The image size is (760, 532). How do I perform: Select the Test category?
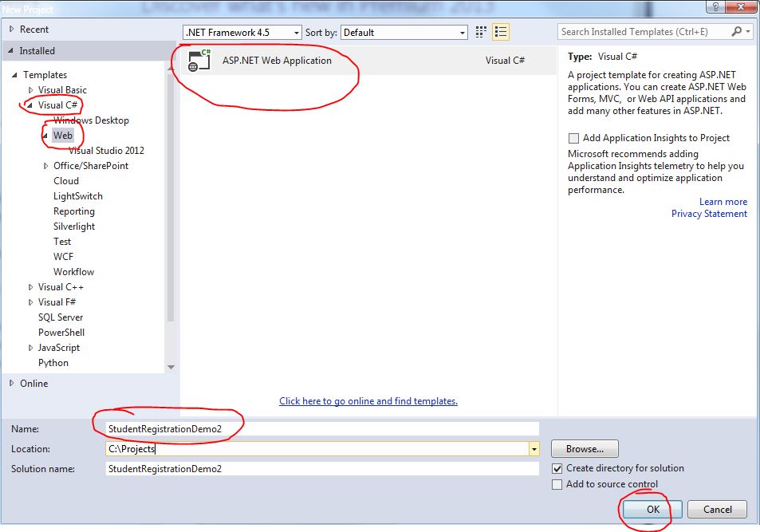tap(62, 242)
